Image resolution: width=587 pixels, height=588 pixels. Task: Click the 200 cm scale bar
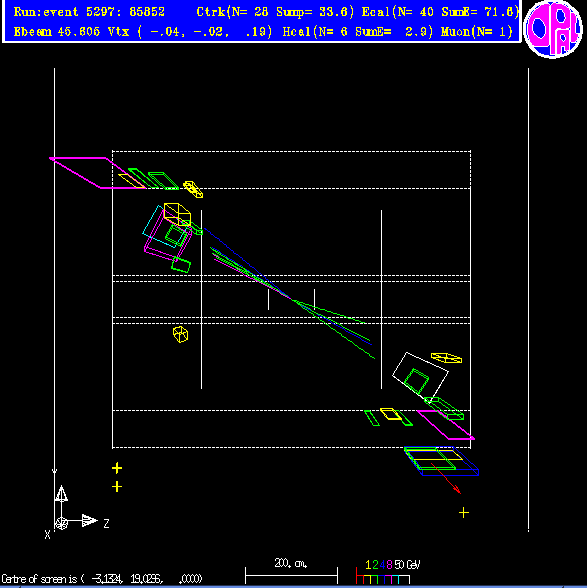[291, 575]
